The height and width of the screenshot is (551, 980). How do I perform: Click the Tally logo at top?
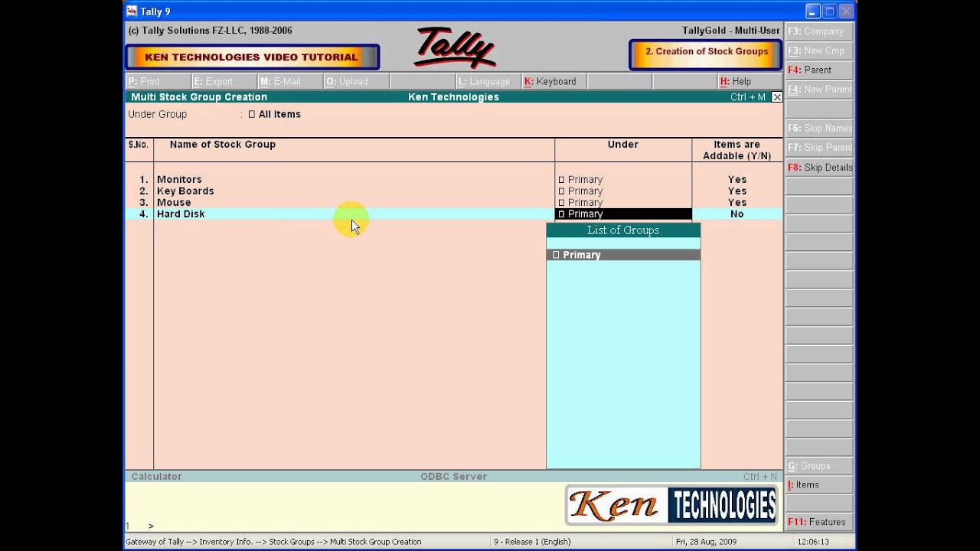tap(455, 47)
